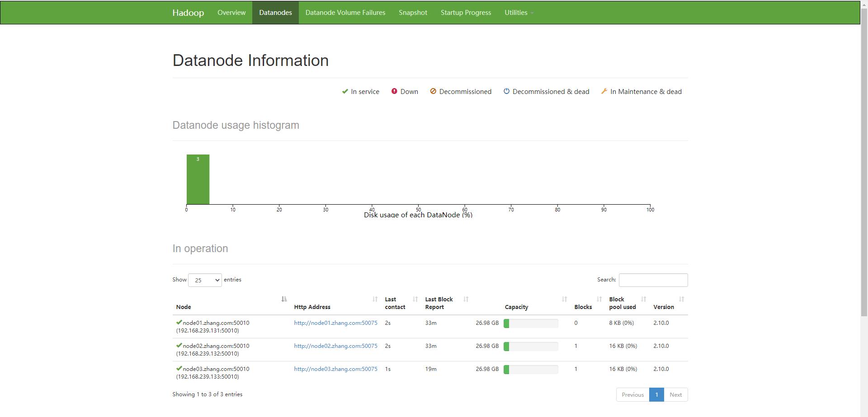
Task: Click the Last contact column header
Action: [395, 303]
